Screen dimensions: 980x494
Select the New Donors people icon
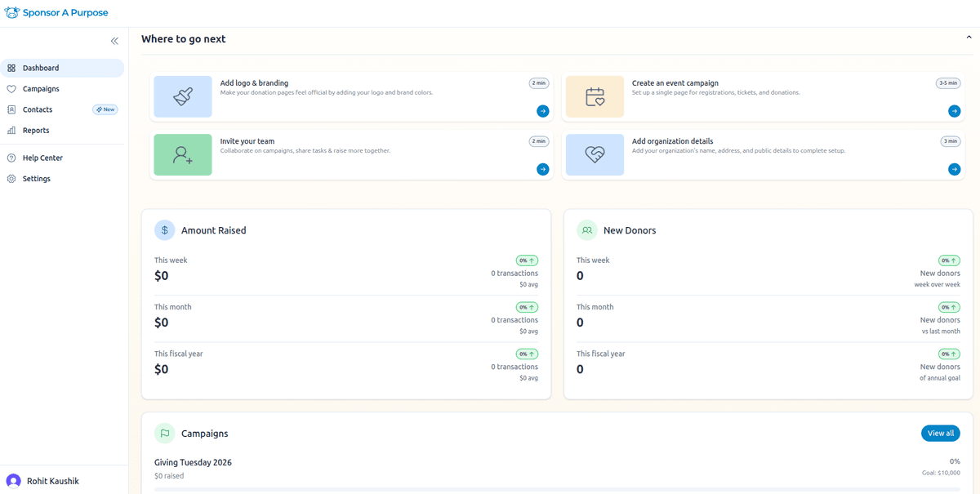(x=586, y=229)
